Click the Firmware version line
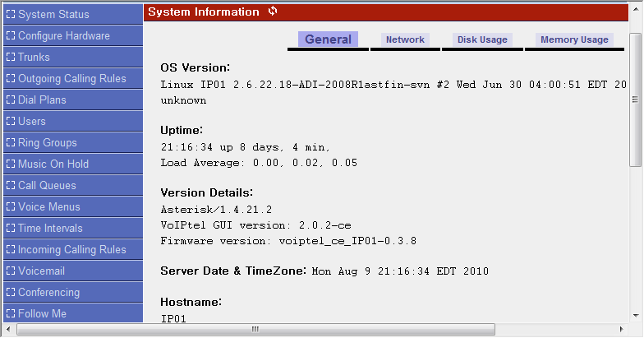 click(289, 241)
